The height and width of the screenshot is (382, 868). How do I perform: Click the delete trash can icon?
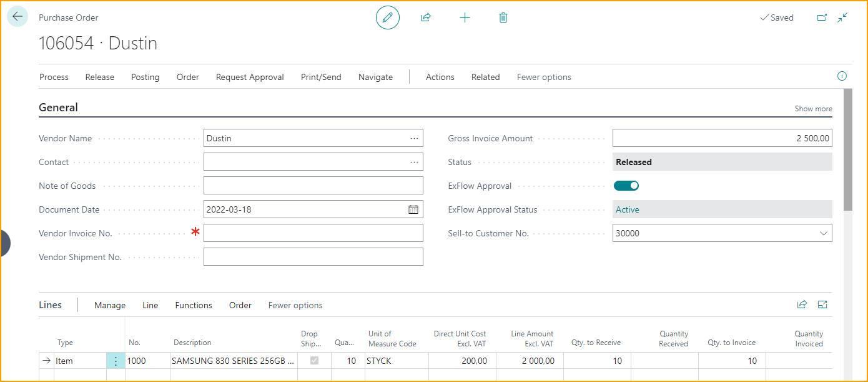[x=503, y=18]
